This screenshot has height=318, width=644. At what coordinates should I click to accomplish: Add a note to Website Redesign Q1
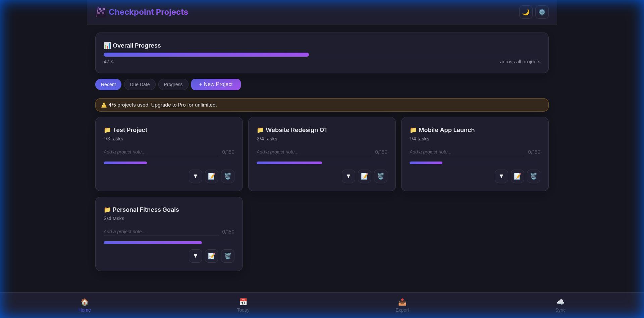[314, 152]
